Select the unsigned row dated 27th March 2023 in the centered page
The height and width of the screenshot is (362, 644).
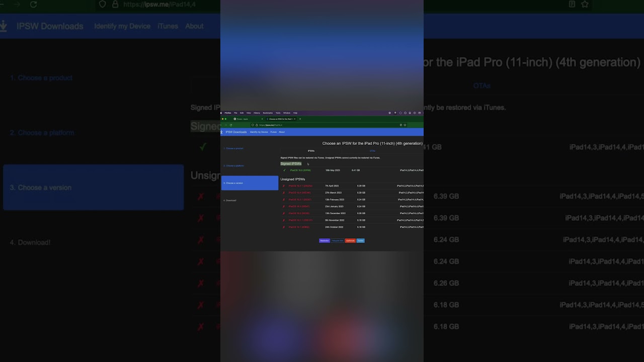[x=352, y=193]
